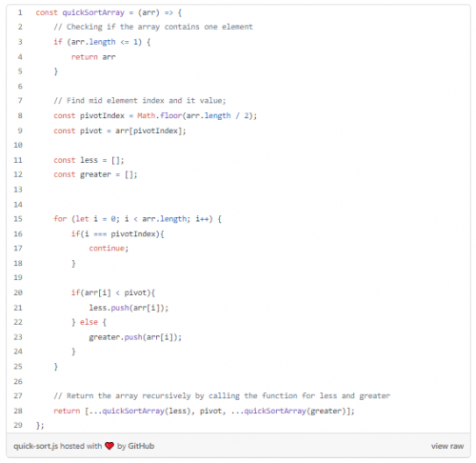Click the 'continue' keyword
The height and width of the screenshot is (463, 476).
(x=107, y=249)
